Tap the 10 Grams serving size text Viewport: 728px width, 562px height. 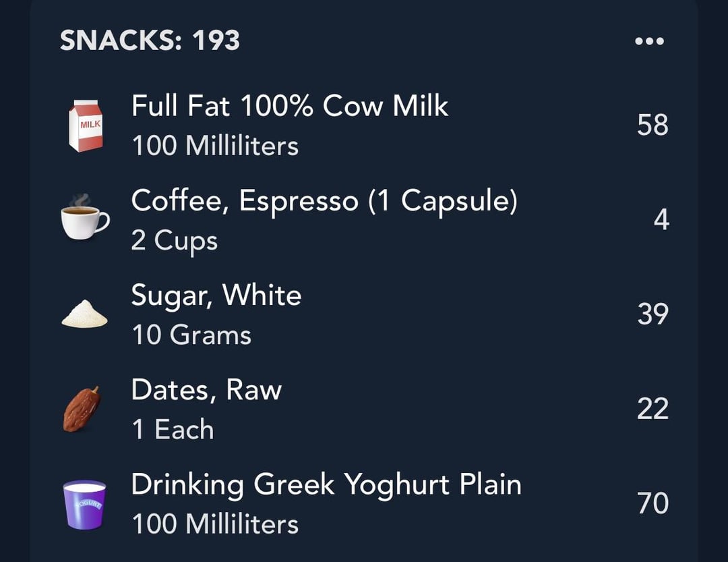(x=191, y=335)
